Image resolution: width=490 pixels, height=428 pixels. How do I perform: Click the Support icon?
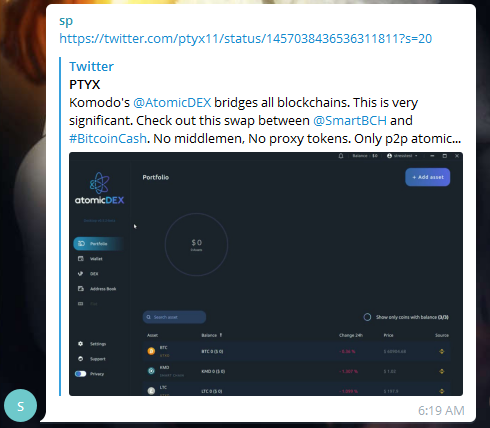(80, 359)
